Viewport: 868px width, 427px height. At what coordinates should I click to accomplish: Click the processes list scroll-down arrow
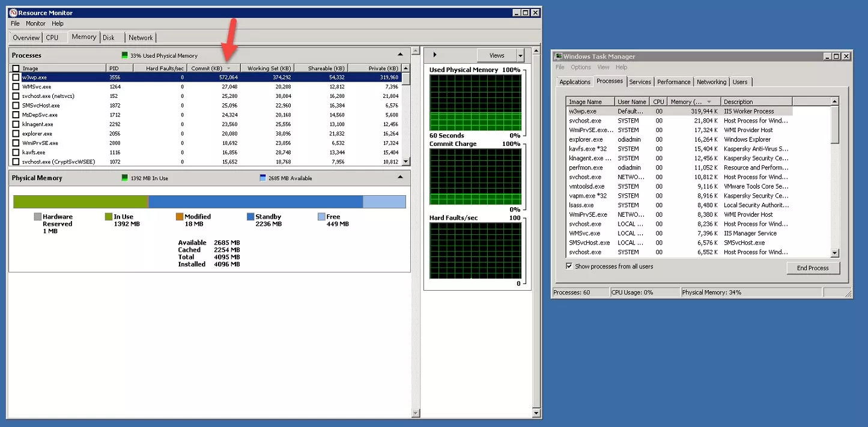pos(405,162)
